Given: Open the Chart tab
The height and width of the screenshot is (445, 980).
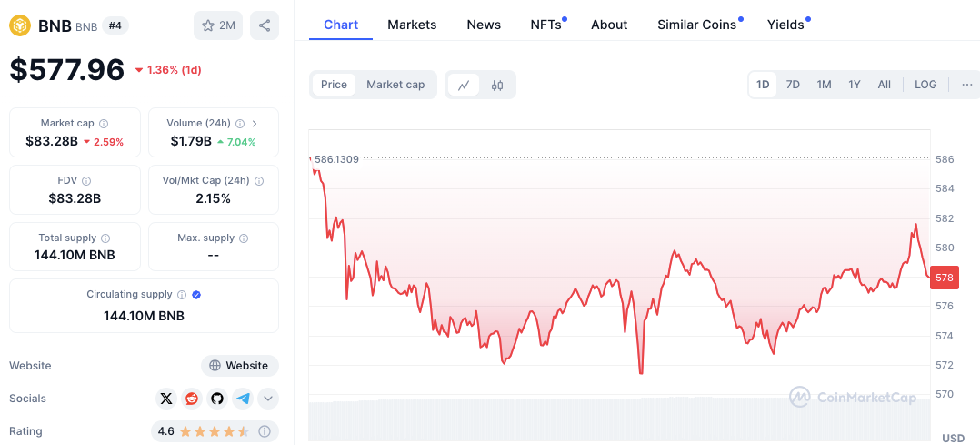Looking at the screenshot, I should coord(341,25).
